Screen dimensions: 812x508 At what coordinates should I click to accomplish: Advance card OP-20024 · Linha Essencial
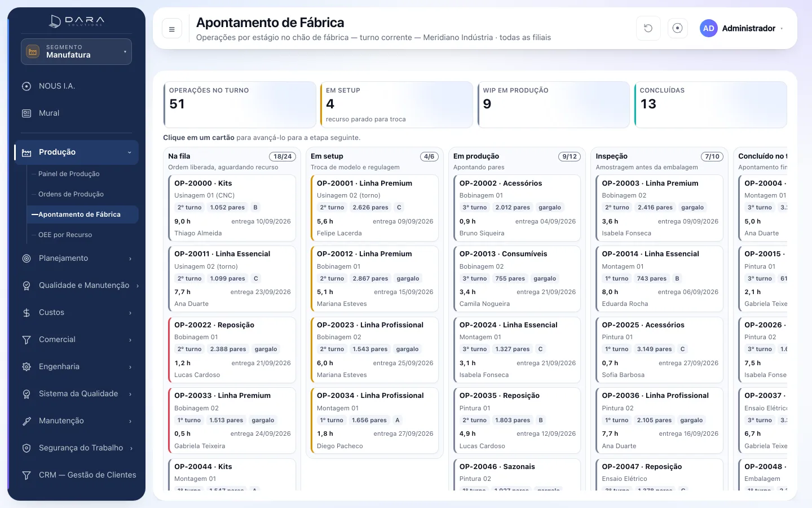pyautogui.click(x=517, y=349)
